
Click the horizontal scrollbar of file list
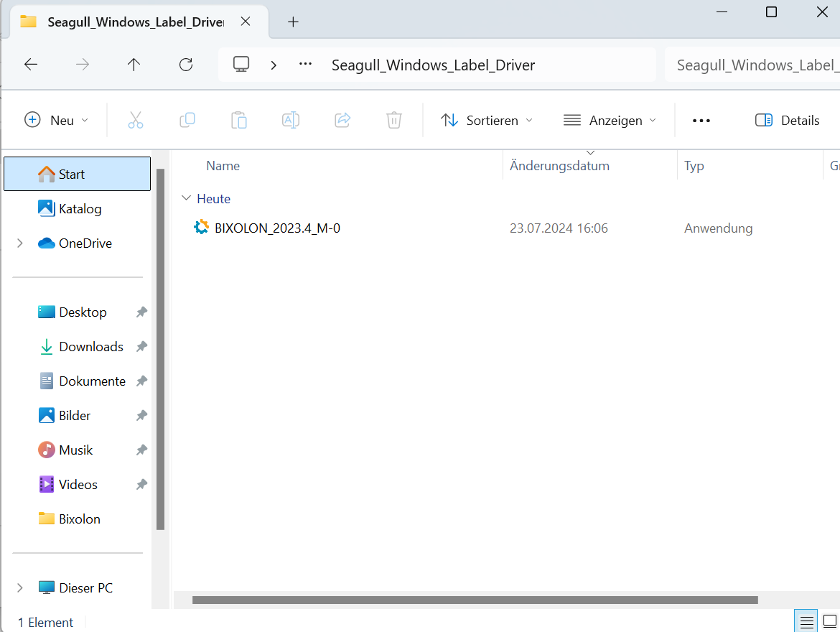coord(475,600)
